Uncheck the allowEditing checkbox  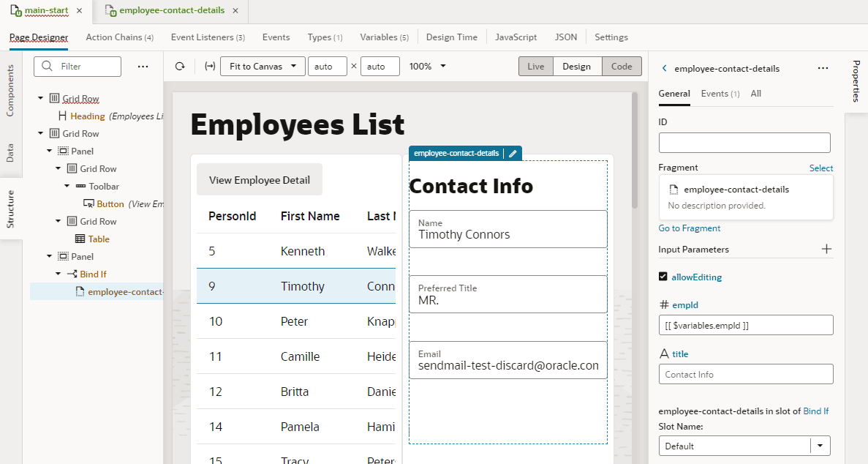663,277
